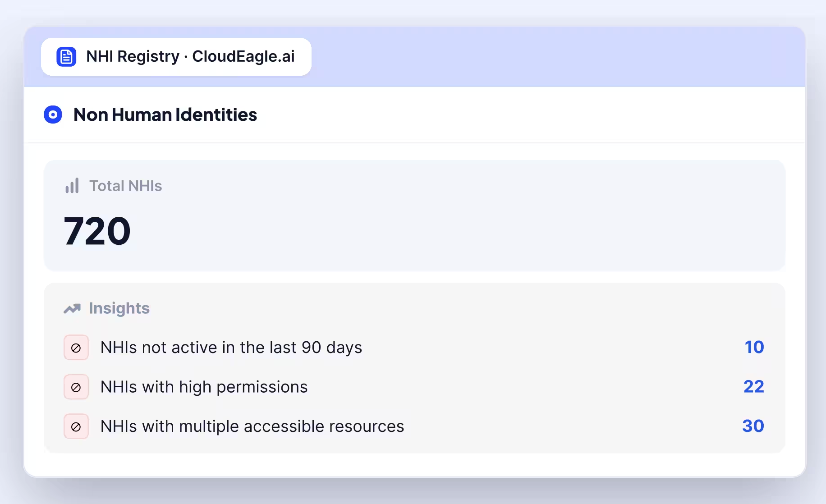Click the trending arrow icon beside Insights
The height and width of the screenshot is (504, 826).
(72, 308)
